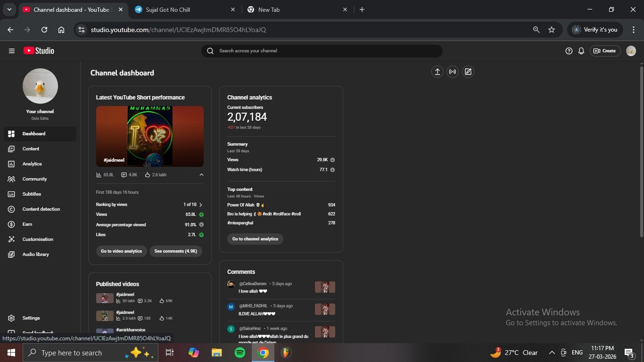644x362 pixels.
Task: Bookmark this page with star icon
Action: 551,30
